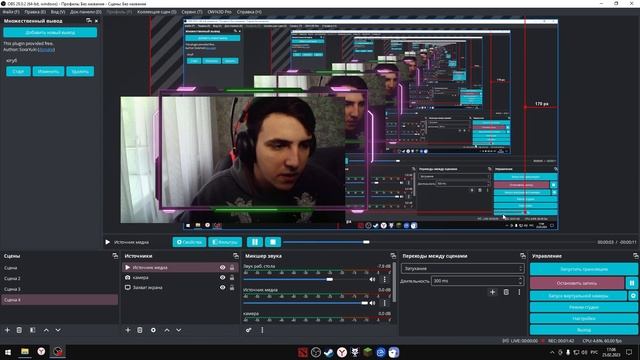This screenshot has width=640, height=360.
Task: Hide the media source via eye icon
Action: (222, 267)
